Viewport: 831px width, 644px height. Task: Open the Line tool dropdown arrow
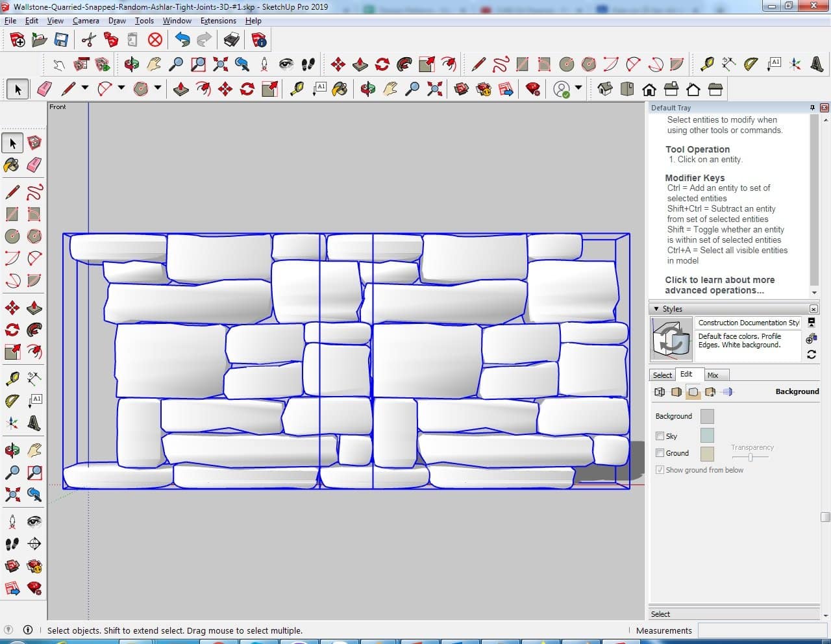pyautogui.click(x=85, y=88)
